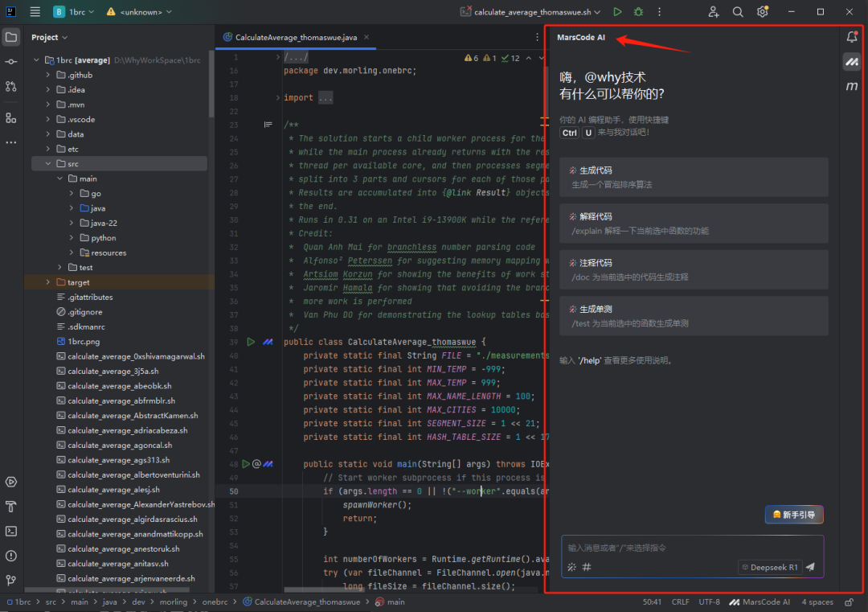Viewport: 868px width, 612px height.
Task: Open the editor tab options menu
Action: (x=537, y=37)
